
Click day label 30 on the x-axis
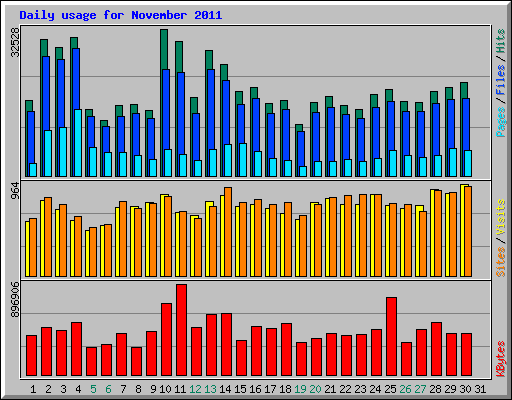pyautogui.click(x=465, y=389)
